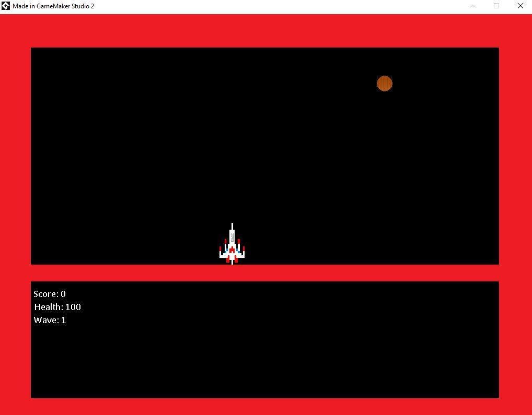Close the GameMaker game window
This screenshot has width=532, height=415.
[521, 6]
